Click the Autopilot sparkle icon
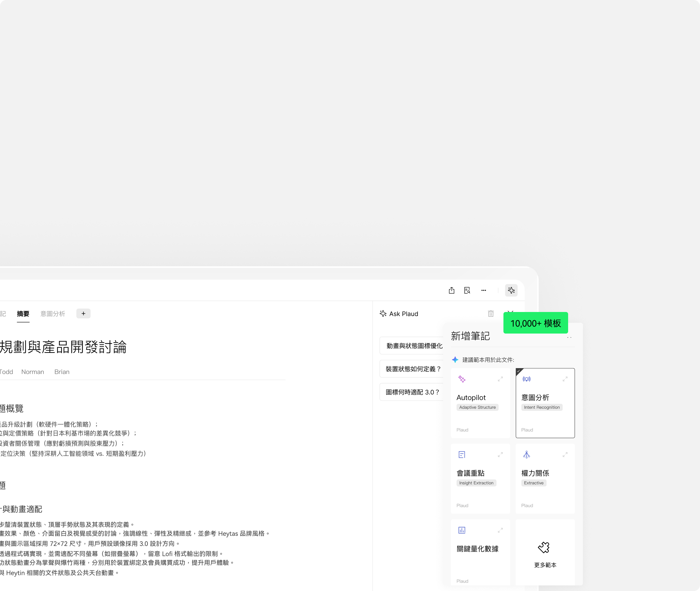The width and height of the screenshot is (700, 591). pyautogui.click(x=462, y=379)
